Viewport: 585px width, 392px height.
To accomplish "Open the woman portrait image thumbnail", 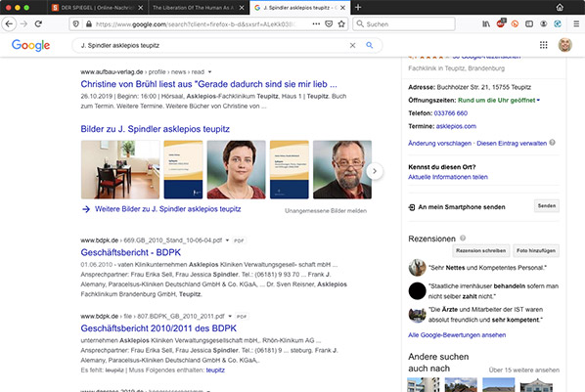I will pyautogui.click(x=236, y=170).
